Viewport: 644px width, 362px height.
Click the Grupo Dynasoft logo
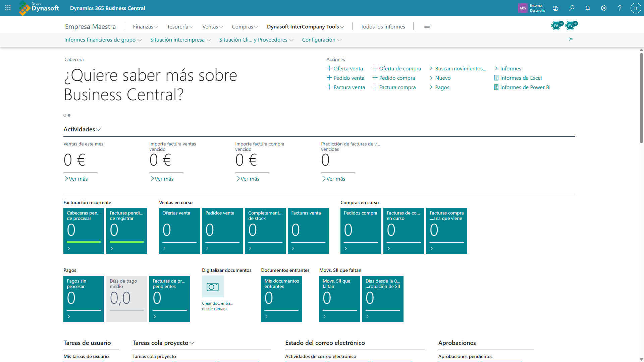[x=39, y=8]
